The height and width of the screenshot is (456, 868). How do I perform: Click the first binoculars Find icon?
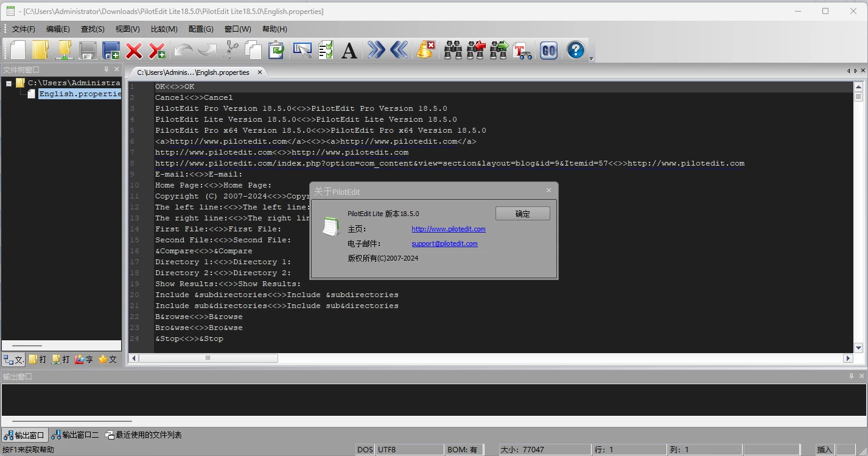coord(453,50)
